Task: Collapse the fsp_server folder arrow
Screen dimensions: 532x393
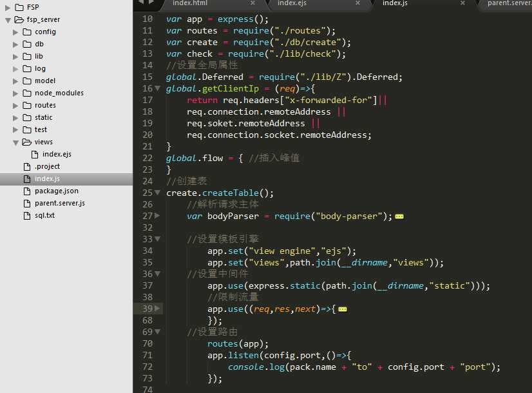Action: [x=8, y=21]
